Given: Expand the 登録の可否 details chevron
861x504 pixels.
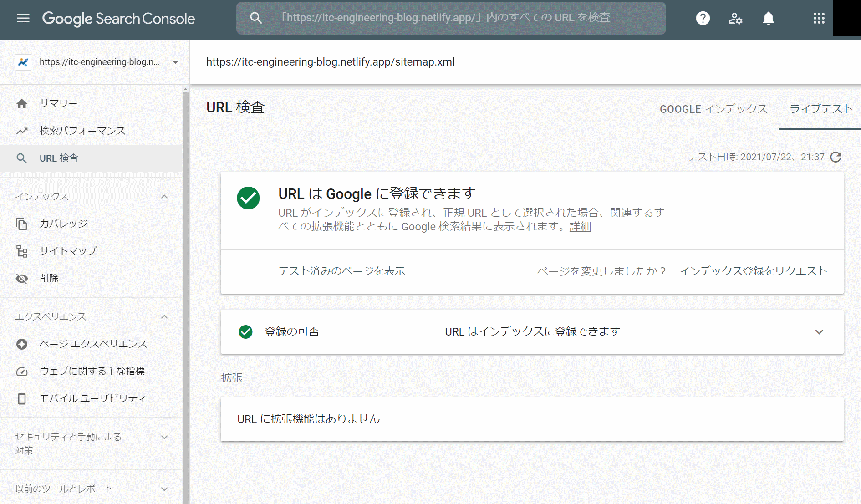Looking at the screenshot, I should (819, 332).
